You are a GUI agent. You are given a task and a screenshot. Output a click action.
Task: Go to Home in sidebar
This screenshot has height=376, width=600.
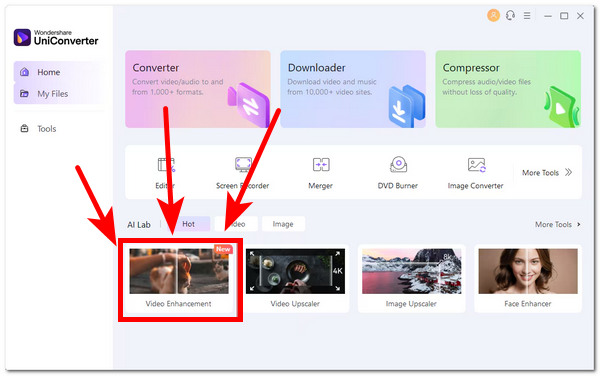pyautogui.click(x=59, y=72)
